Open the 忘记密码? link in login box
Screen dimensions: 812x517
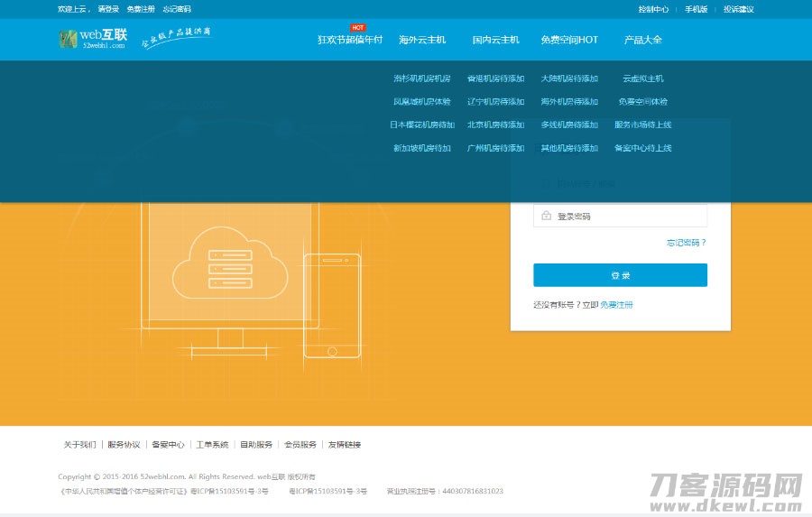[x=686, y=243]
